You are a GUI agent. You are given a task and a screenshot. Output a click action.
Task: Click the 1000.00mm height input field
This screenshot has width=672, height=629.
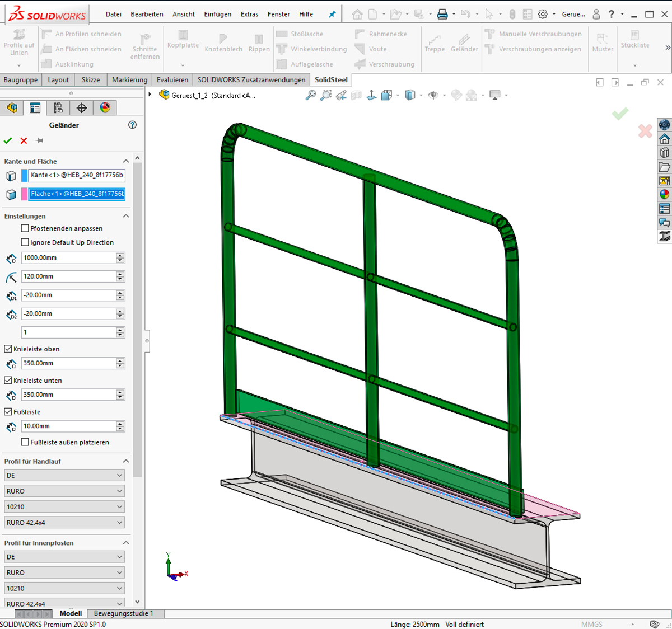68,258
